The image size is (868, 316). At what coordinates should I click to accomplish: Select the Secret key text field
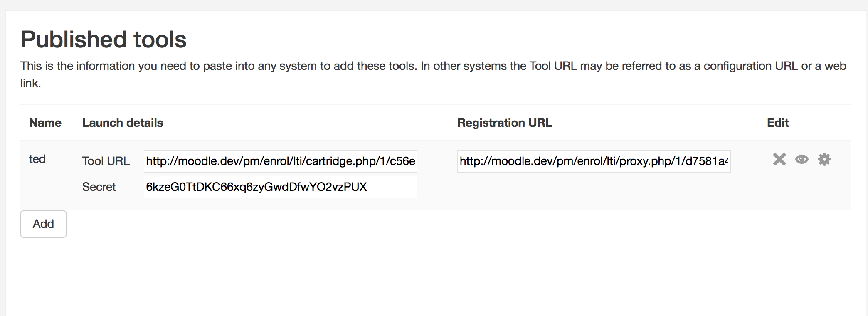coord(281,187)
